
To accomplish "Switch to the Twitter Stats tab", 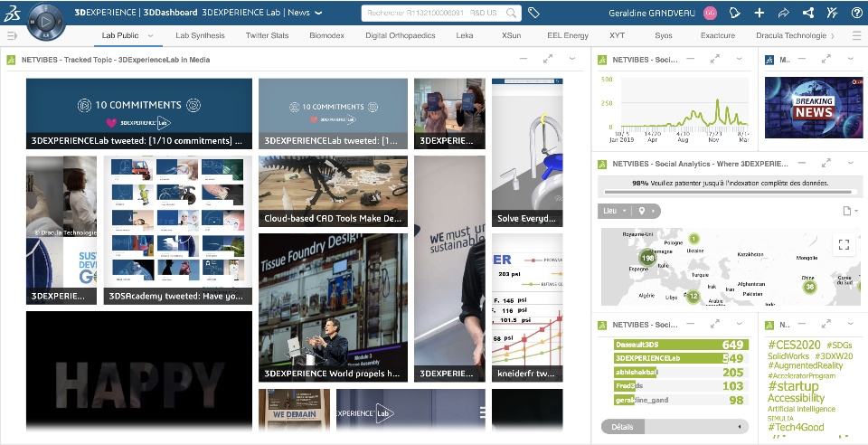I will click(267, 35).
